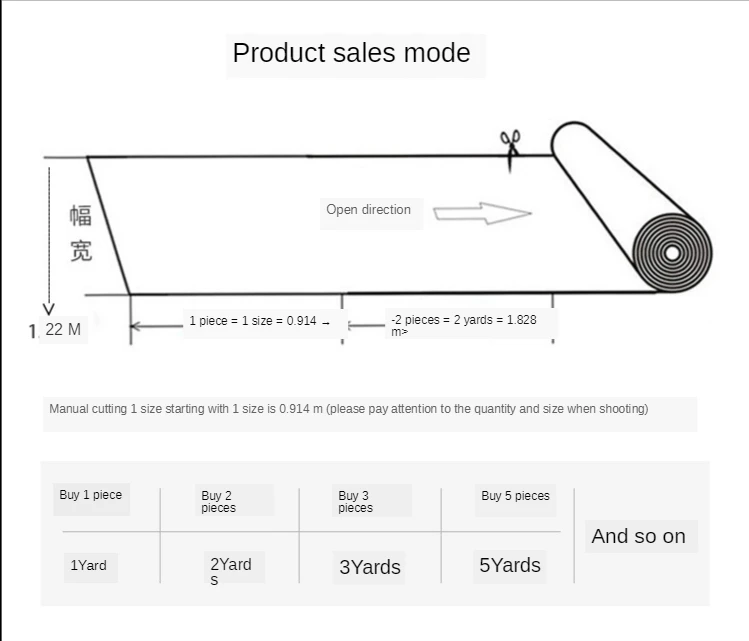Image resolution: width=749 pixels, height=641 pixels.
Task: Choose the Buy 5 pieces option
Action: pos(515,496)
